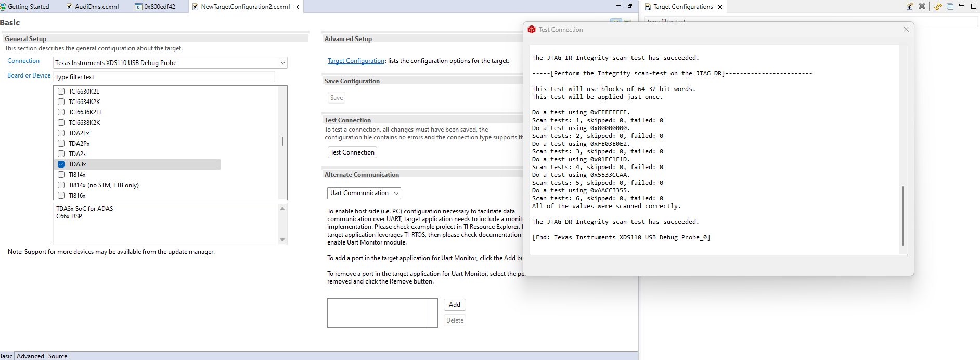Image resolution: width=980 pixels, height=360 pixels.
Task: Check the TI814x device checkbox
Action: [61, 174]
